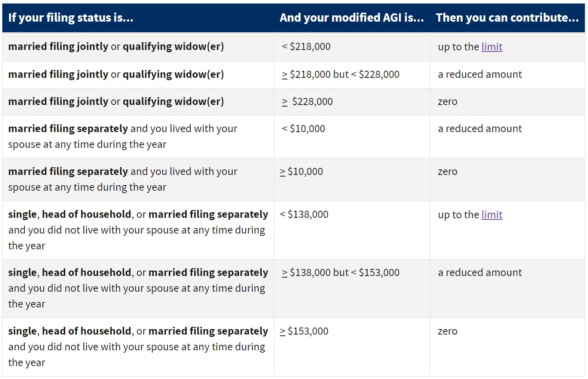Click the status cell in the ≥ $10,000 row
The image size is (588, 379).
[x=138, y=180]
